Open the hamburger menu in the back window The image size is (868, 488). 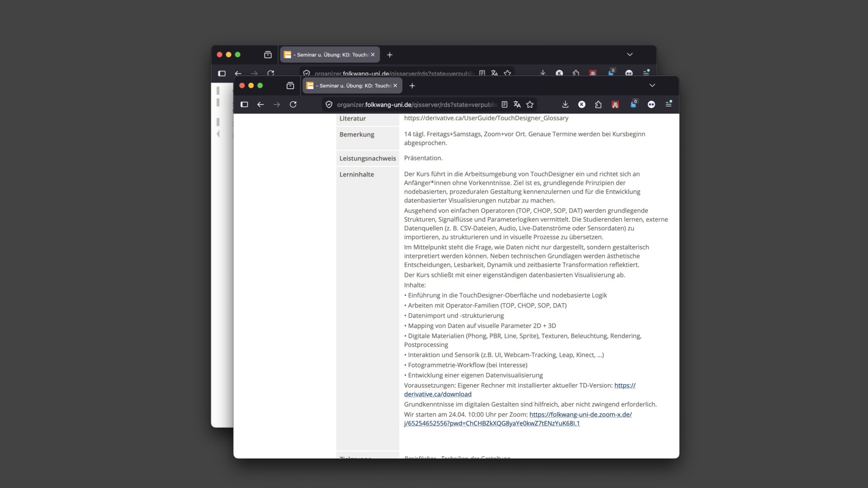tap(646, 72)
